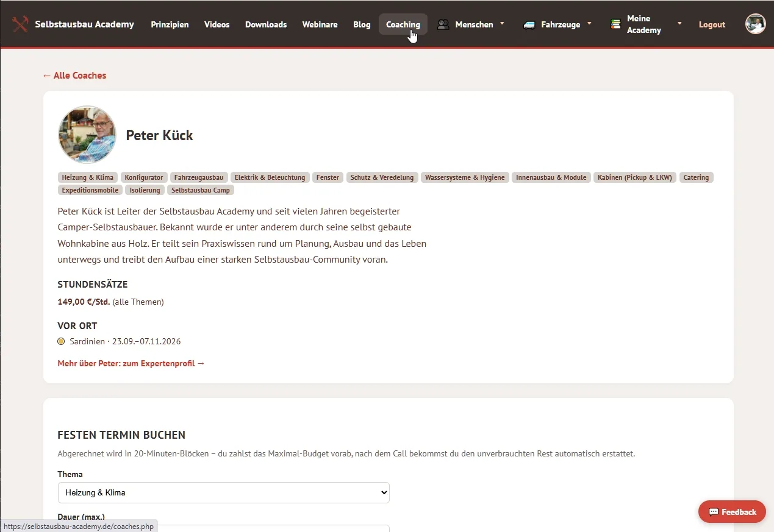Image resolution: width=774 pixels, height=532 pixels.
Task: Click the 149,00 €/Std. price text
Action: pyautogui.click(x=84, y=302)
